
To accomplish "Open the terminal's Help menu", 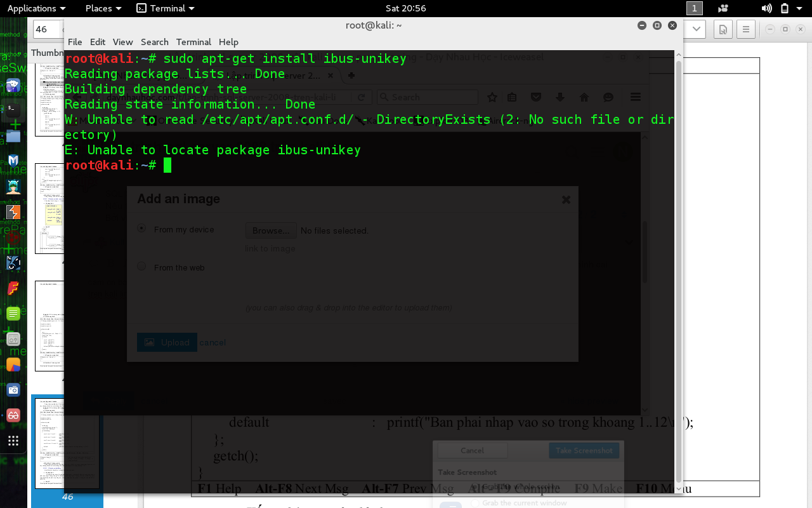I will click(x=228, y=42).
